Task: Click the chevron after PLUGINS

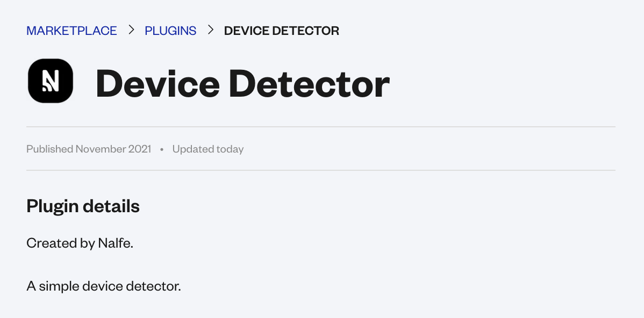Action: (x=211, y=30)
